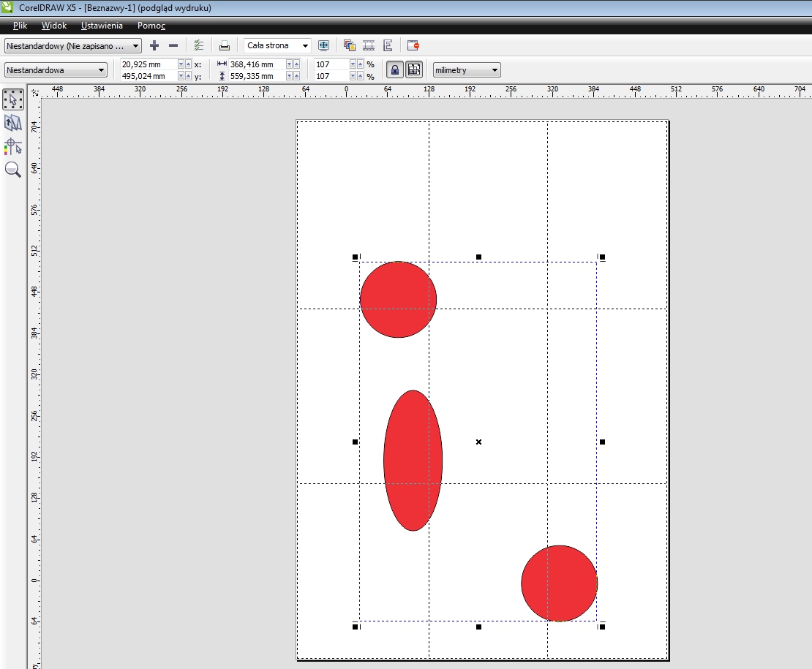Click the minus icon to delete print style
Image resolution: width=812 pixels, height=669 pixels.
click(x=173, y=45)
